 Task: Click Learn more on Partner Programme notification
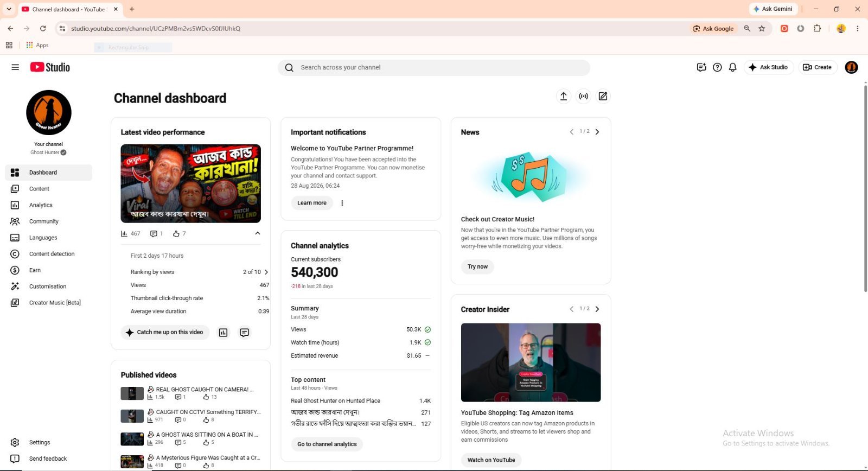[312, 203]
